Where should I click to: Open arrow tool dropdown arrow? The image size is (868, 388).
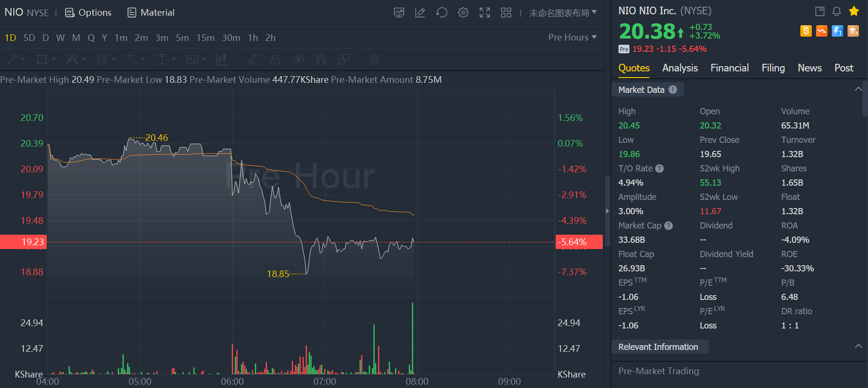point(143,59)
